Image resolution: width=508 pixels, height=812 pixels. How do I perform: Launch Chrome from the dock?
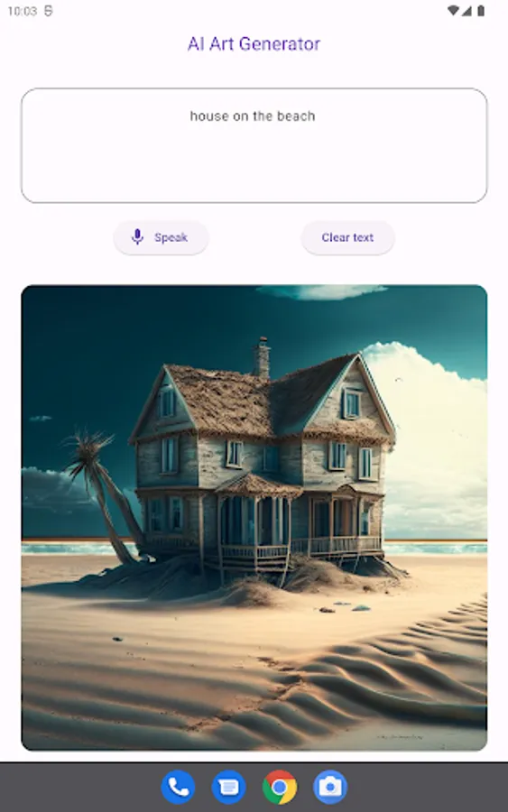click(280, 787)
